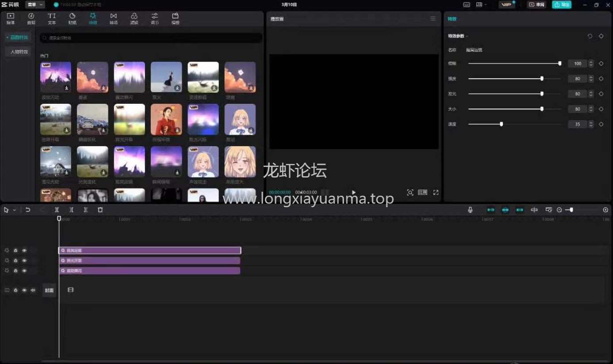The height and width of the screenshot is (364, 613).
Task: Open the selection tool dropdown arrow
Action: [15, 210]
